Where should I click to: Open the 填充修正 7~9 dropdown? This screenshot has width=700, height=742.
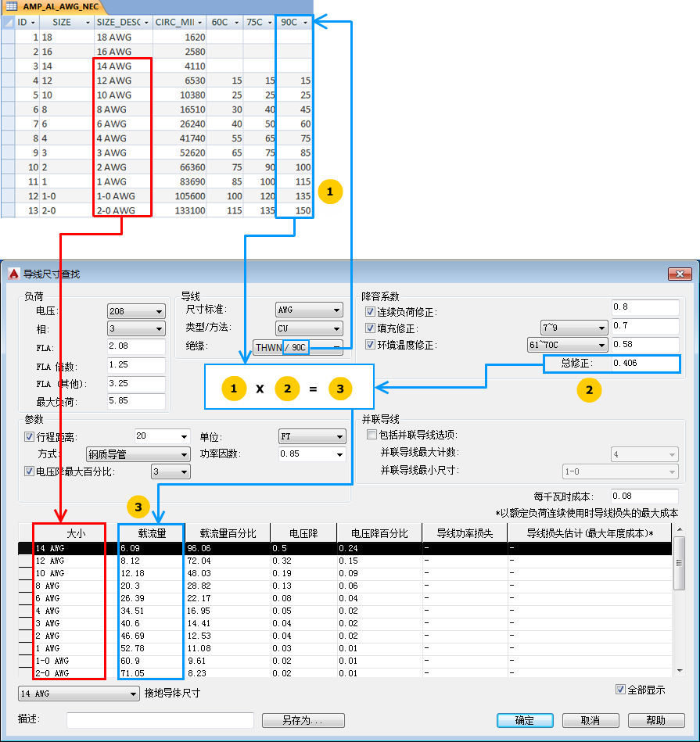(x=574, y=327)
